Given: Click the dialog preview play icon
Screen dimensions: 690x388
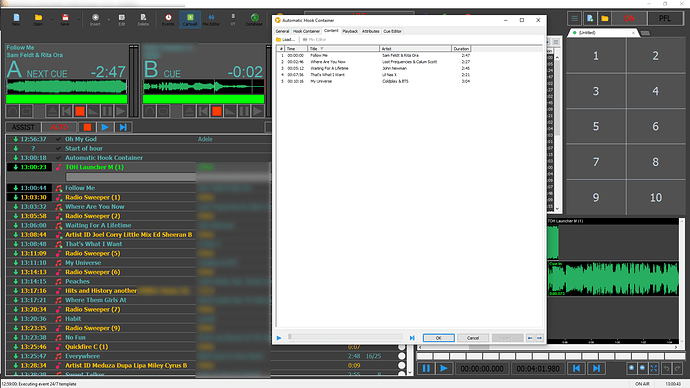Looking at the screenshot, I should click(279, 338).
